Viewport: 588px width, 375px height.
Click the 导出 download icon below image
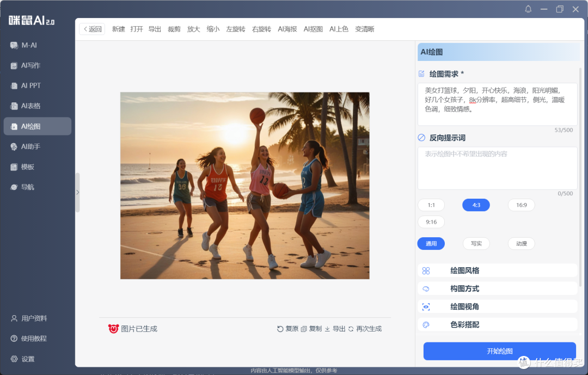327,329
